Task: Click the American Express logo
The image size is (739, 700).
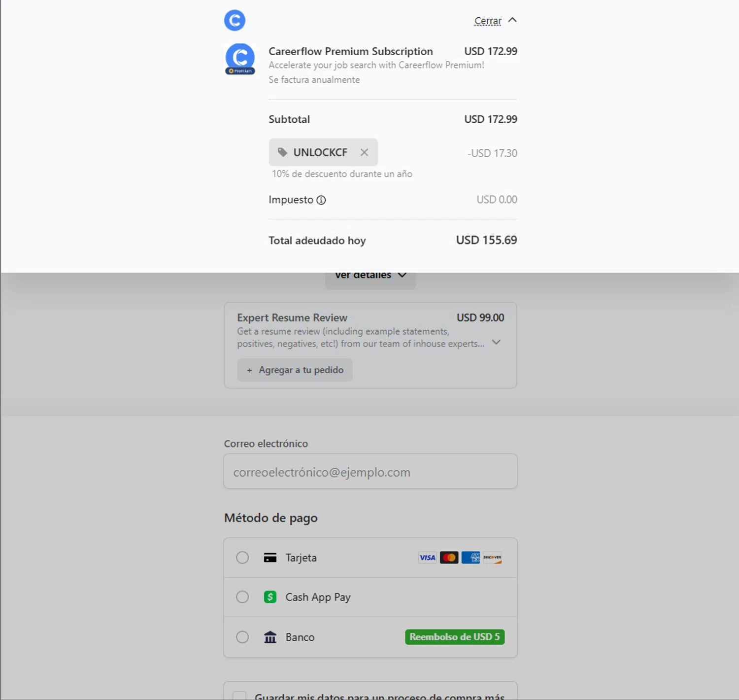Action: click(x=470, y=558)
